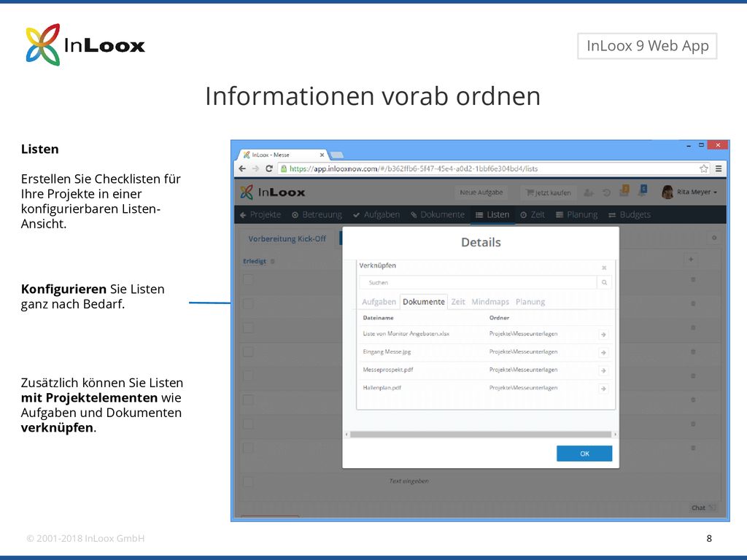Close the 'InLoox - Messe' browser tab
Viewport: 747px width, 560px height.
[322, 155]
